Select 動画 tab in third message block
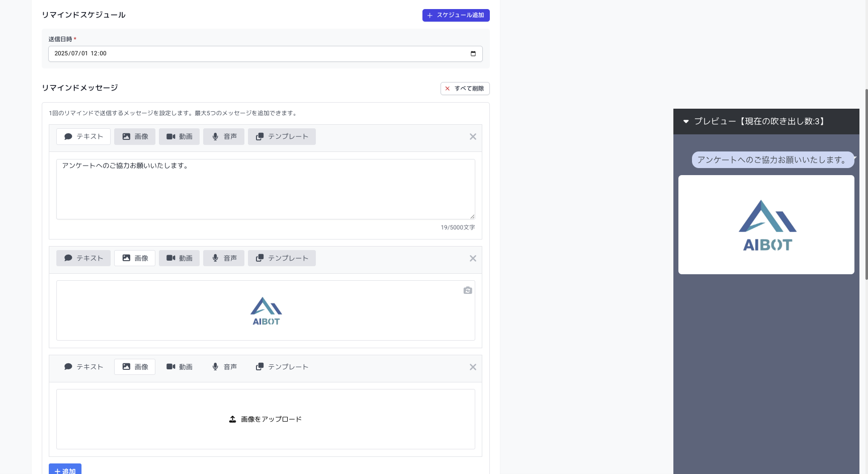The width and height of the screenshot is (868, 474). (179, 367)
